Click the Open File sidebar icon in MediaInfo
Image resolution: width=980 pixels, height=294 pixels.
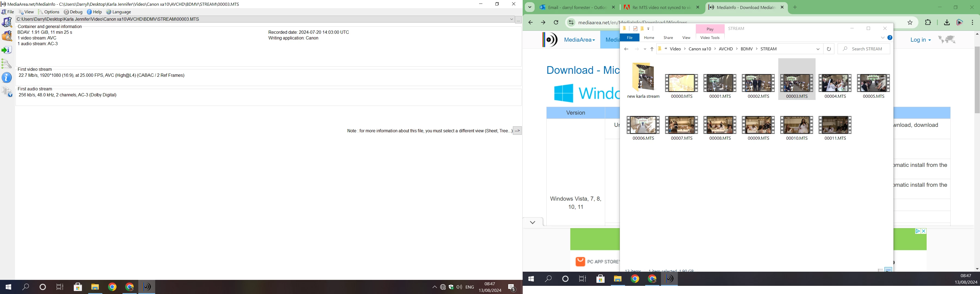[7, 22]
